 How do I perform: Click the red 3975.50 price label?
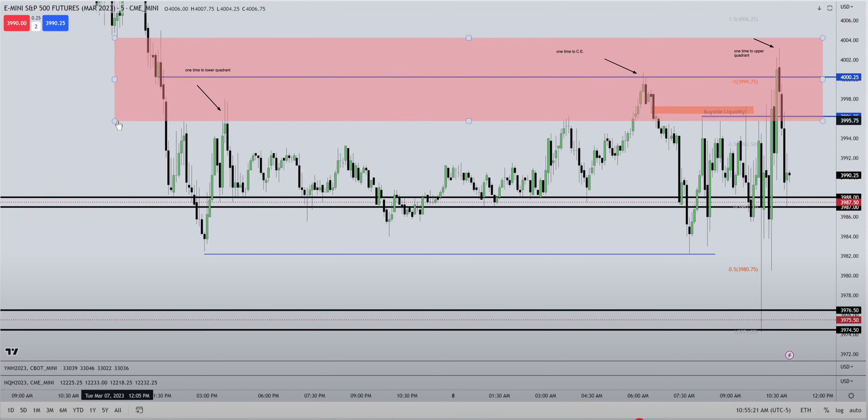point(849,320)
